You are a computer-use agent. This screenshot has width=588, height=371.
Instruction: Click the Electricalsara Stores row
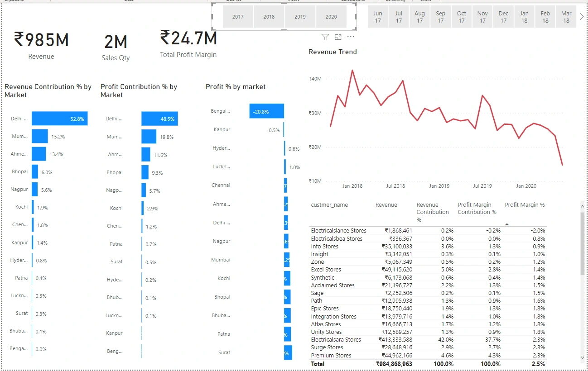[428, 339]
